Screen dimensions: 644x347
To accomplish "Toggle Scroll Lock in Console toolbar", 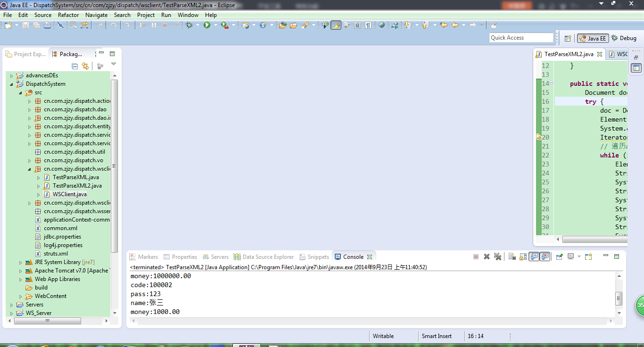I will click(523, 257).
